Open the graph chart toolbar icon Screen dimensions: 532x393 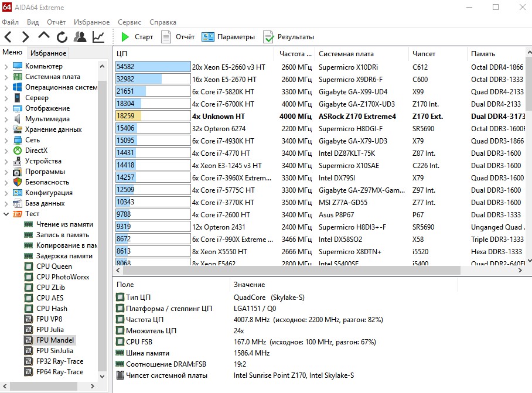coord(98,37)
